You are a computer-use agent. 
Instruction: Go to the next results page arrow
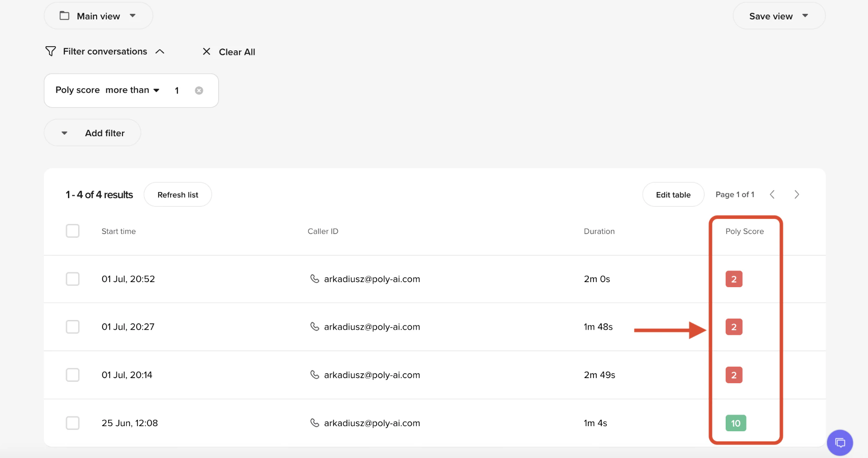tap(796, 194)
